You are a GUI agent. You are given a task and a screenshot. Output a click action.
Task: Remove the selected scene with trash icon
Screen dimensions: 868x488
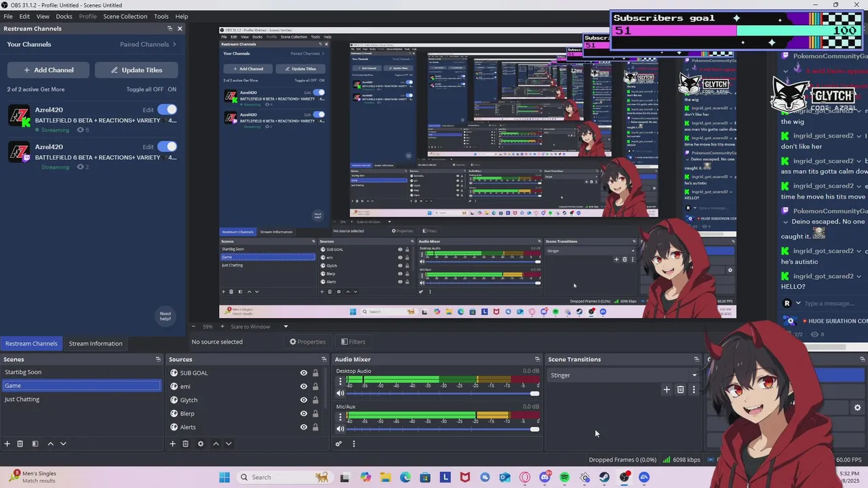pyautogui.click(x=20, y=444)
